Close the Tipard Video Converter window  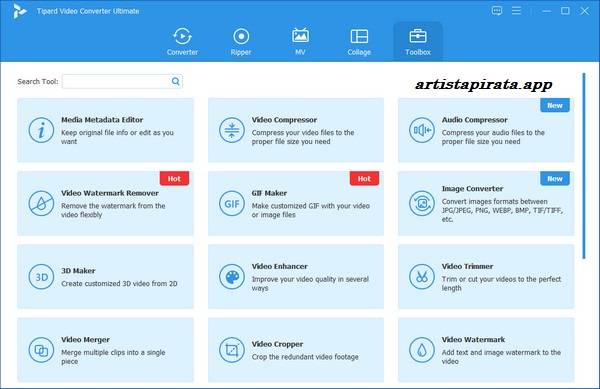(584, 11)
